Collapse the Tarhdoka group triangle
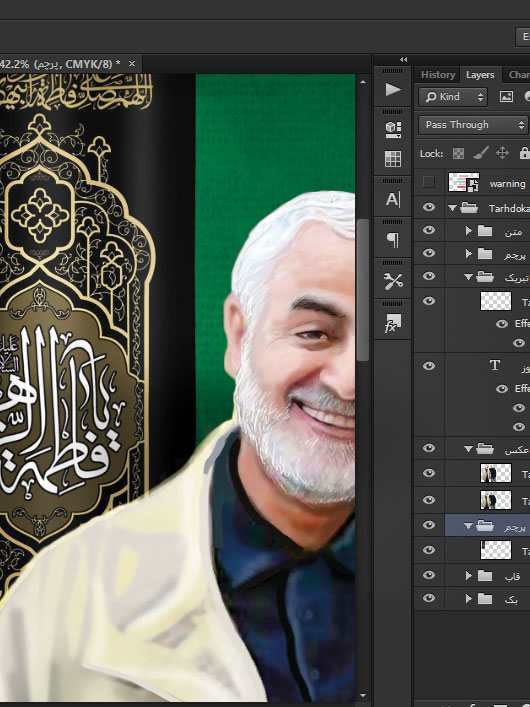This screenshot has height=707, width=530. 452,208
